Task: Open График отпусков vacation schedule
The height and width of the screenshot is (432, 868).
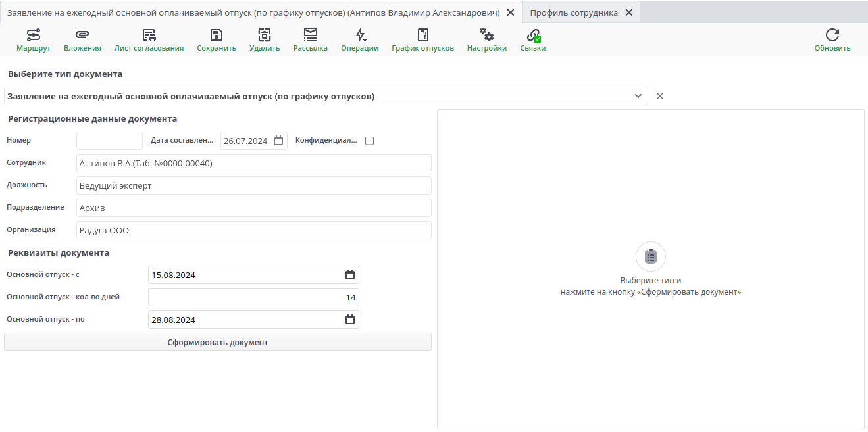Action: pos(422,40)
